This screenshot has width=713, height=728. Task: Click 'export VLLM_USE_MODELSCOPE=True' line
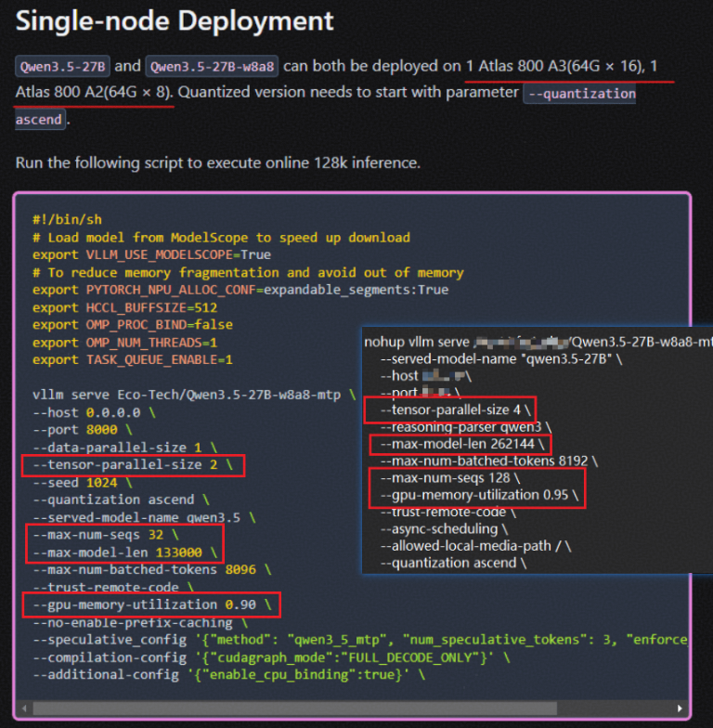tap(152, 254)
